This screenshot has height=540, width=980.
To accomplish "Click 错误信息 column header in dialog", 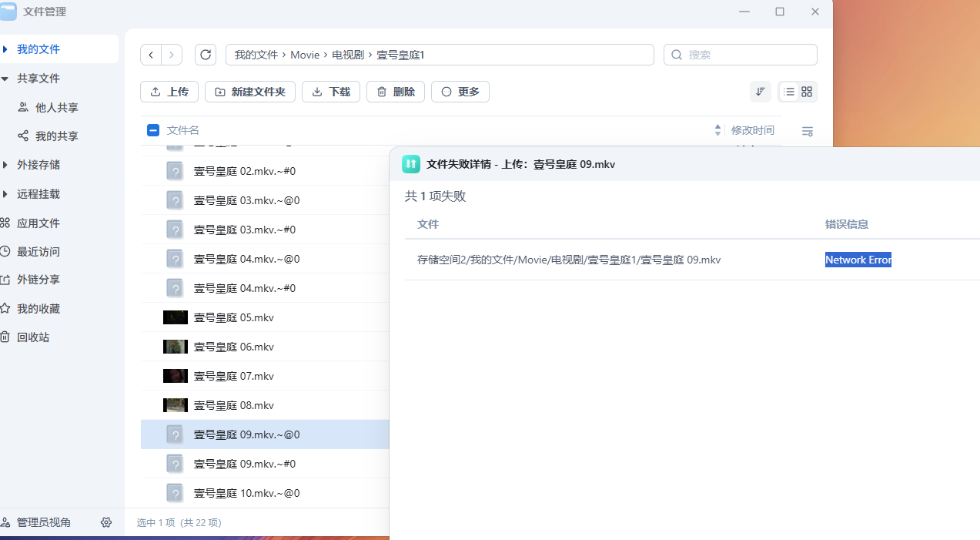I will point(847,224).
